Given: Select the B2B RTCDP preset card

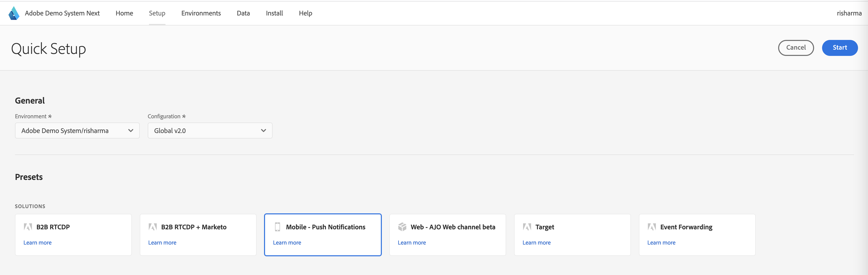Looking at the screenshot, I should pyautogui.click(x=73, y=235).
